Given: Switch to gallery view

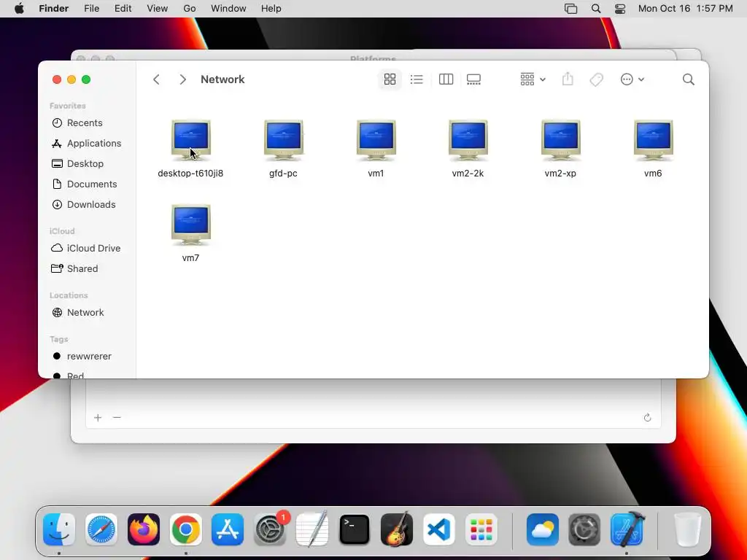Looking at the screenshot, I should click(473, 79).
